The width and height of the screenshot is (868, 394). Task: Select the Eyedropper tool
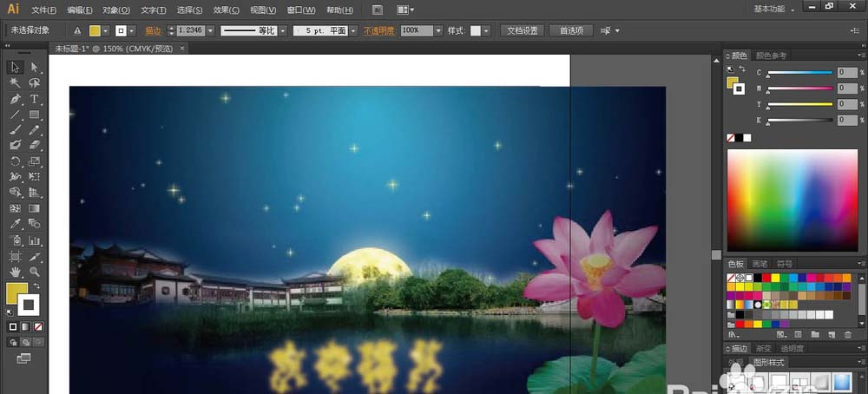(x=15, y=224)
